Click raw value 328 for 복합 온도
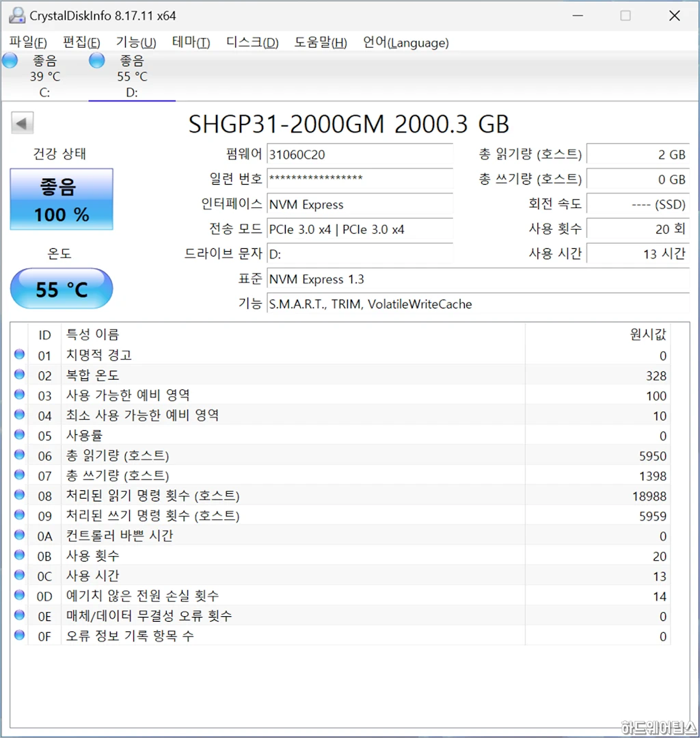The image size is (700, 738). pos(656,375)
